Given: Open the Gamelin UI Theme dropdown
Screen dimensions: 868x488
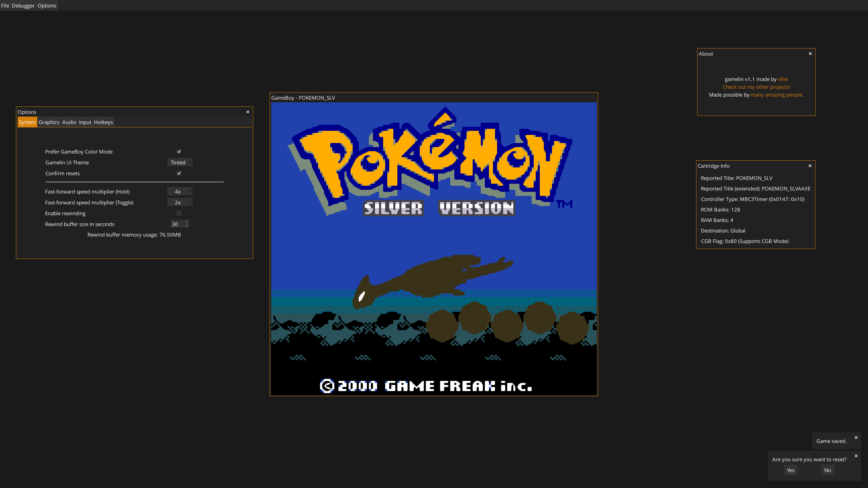Looking at the screenshot, I should [180, 162].
